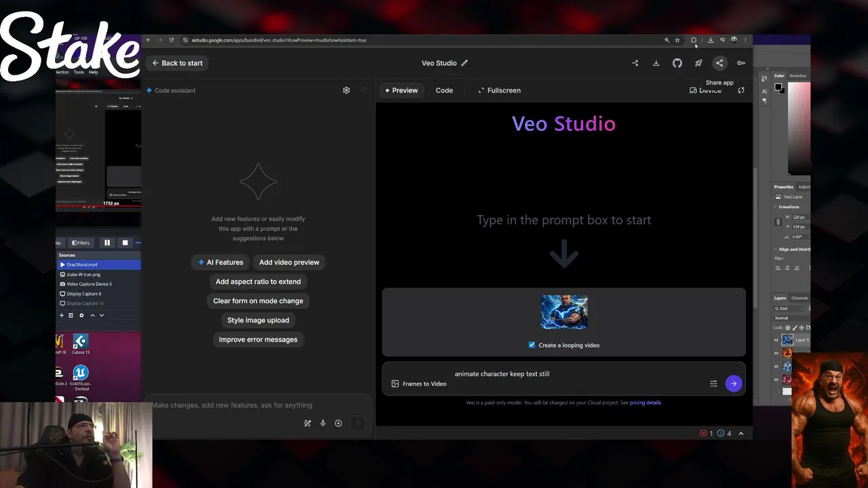The image size is (868, 488).
Task: Click Clear form on mode change suggestion
Action: [258, 301]
